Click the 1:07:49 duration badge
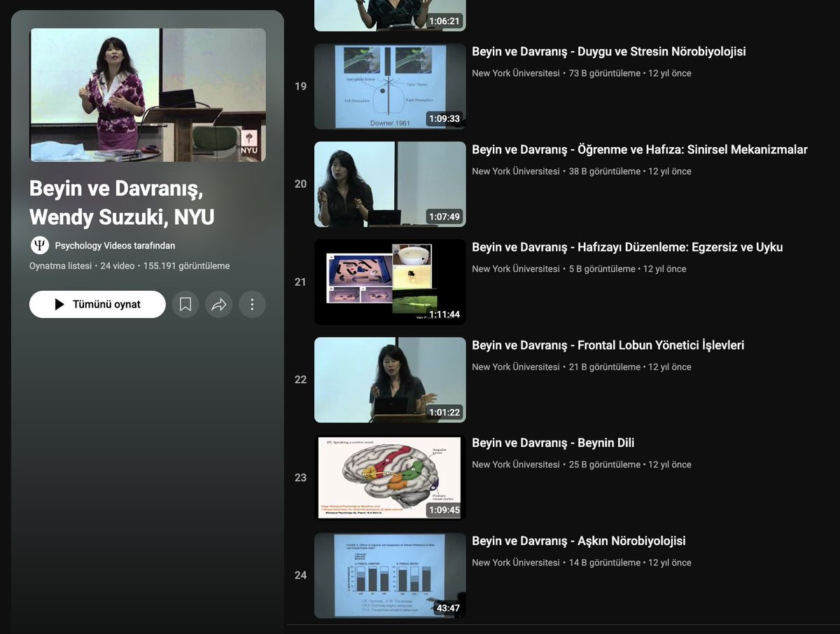This screenshot has height=634, width=840. (444, 216)
